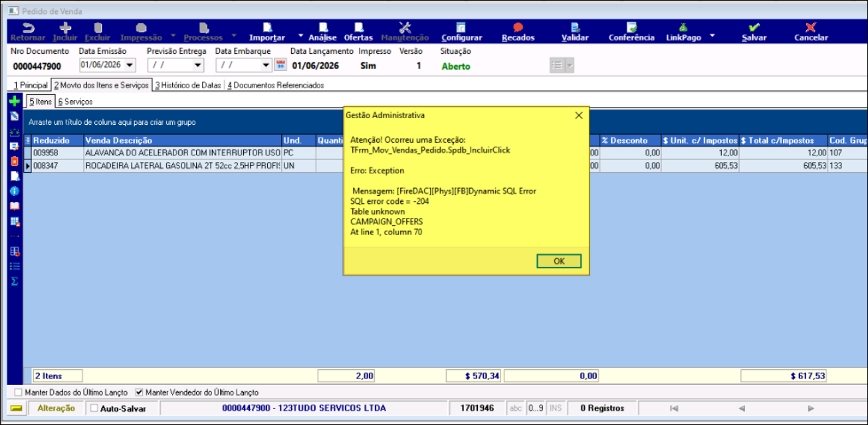This screenshot has height=425, width=868.
Task: Open the list view dropdown near Situação
Action: click(570, 65)
